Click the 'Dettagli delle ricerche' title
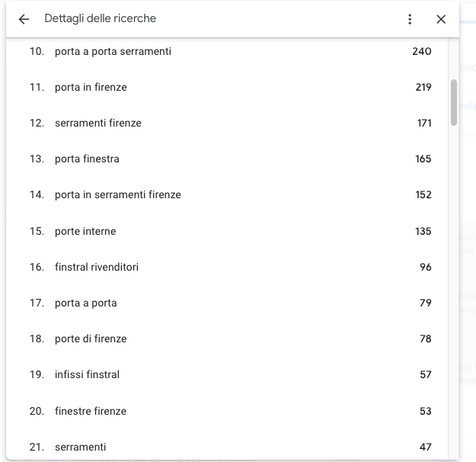 point(101,18)
